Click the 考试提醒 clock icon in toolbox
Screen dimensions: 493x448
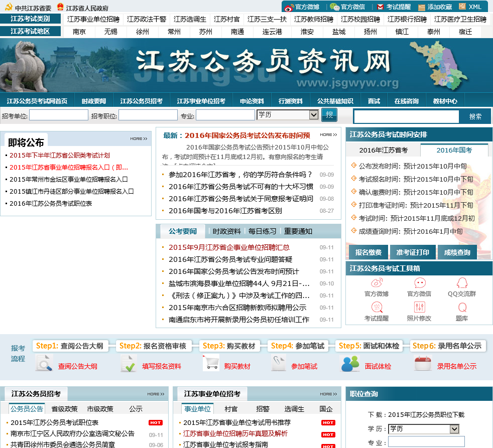(x=377, y=307)
